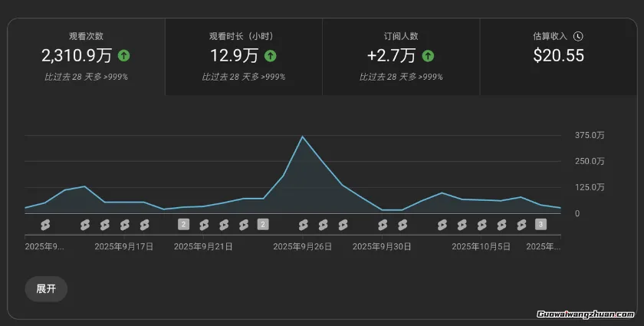Click the 2025年10月5日 date label
This screenshot has height=326, width=644.
(x=481, y=247)
